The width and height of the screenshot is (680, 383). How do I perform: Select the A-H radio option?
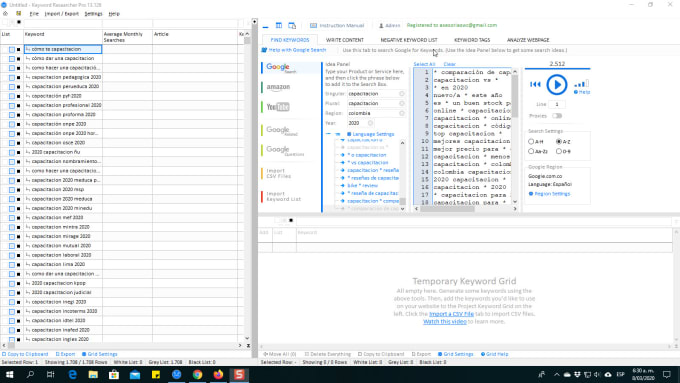(x=531, y=141)
